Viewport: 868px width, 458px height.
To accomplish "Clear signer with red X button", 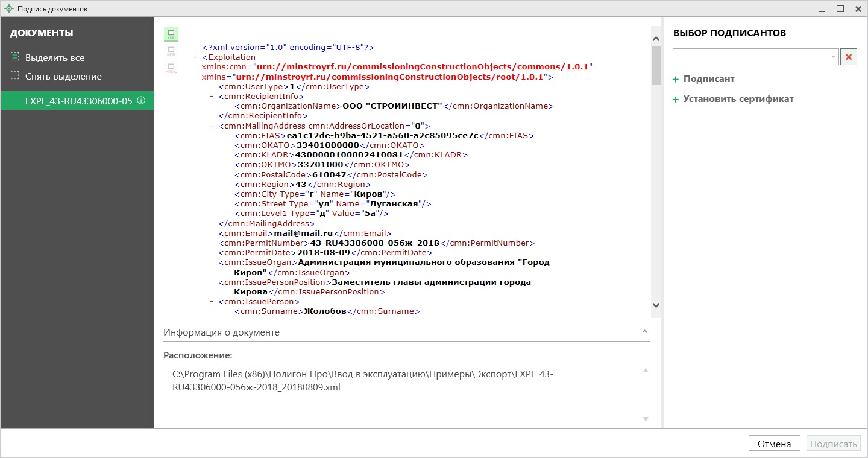I will coord(849,57).
